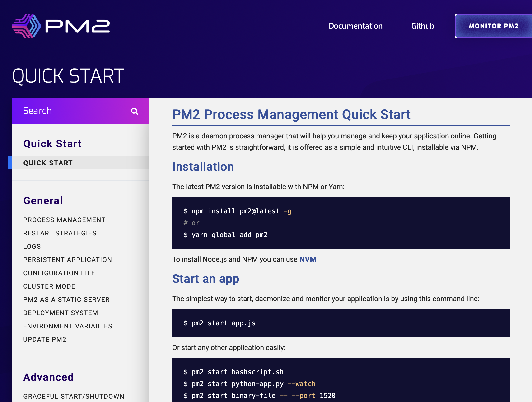Click the General sidebar heading
532x402 pixels.
[x=43, y=201]
